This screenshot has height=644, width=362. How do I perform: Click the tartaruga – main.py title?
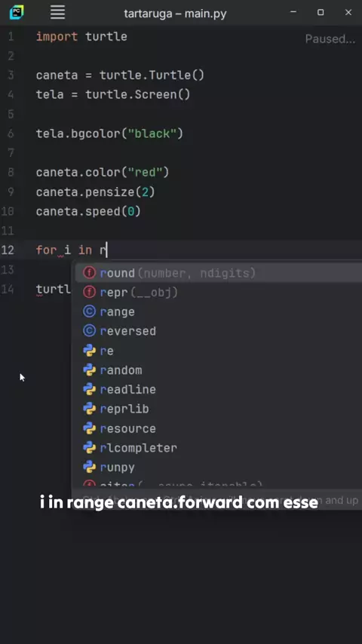175,13
